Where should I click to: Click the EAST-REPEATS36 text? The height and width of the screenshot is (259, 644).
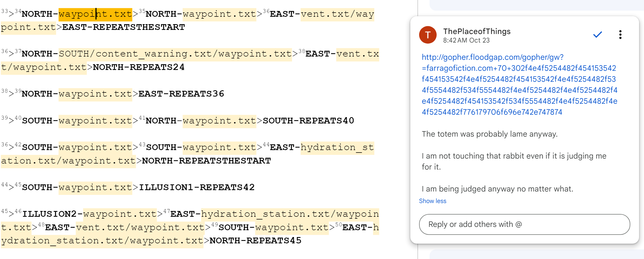tap(181, 94)
